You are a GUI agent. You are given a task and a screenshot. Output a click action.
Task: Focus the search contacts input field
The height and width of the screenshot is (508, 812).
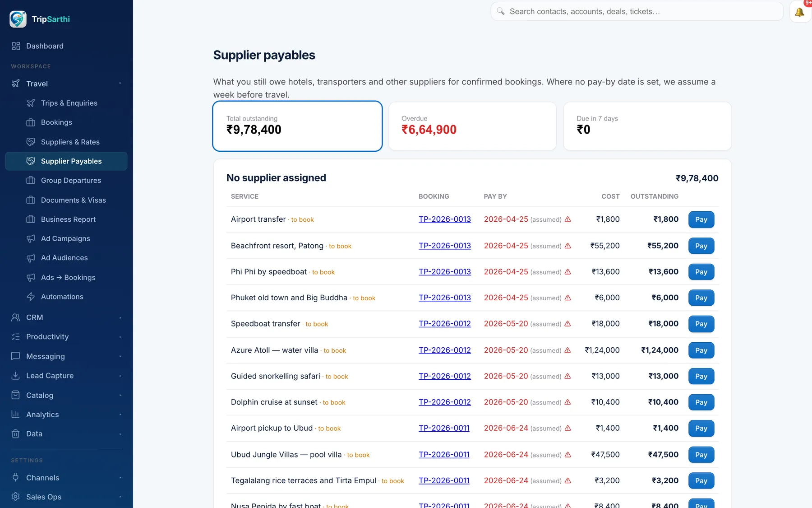(637, 11)
